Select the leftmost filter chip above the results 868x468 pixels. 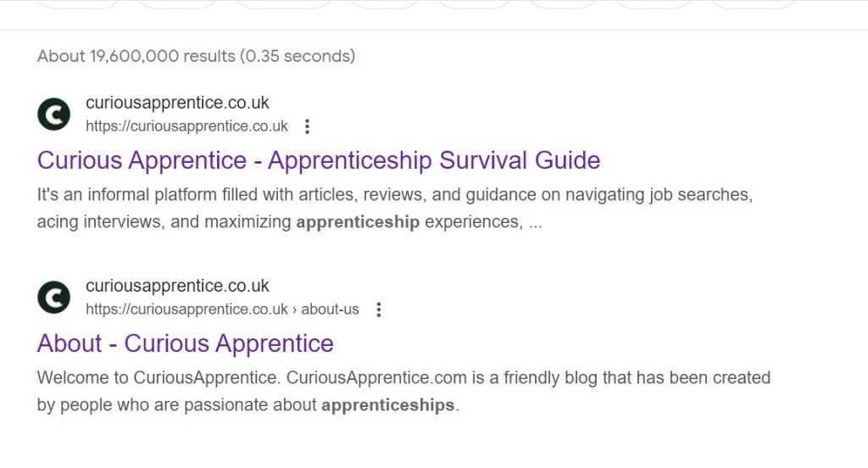[x=79, y=3]
